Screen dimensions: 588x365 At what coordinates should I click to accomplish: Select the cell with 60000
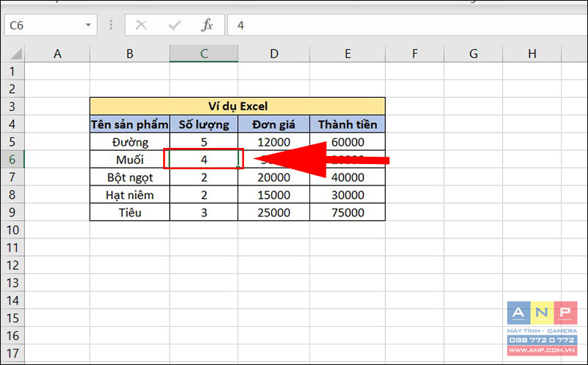pos(348,141)
